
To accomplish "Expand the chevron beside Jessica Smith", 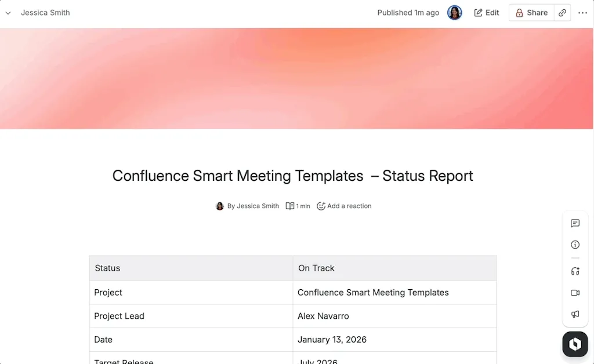I will pyautogui.click(x=8, y=13).
